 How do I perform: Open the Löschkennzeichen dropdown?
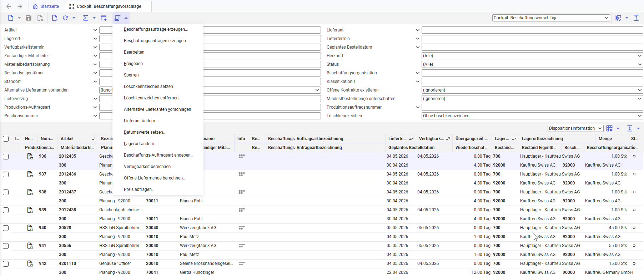click(x=532, y=116)
